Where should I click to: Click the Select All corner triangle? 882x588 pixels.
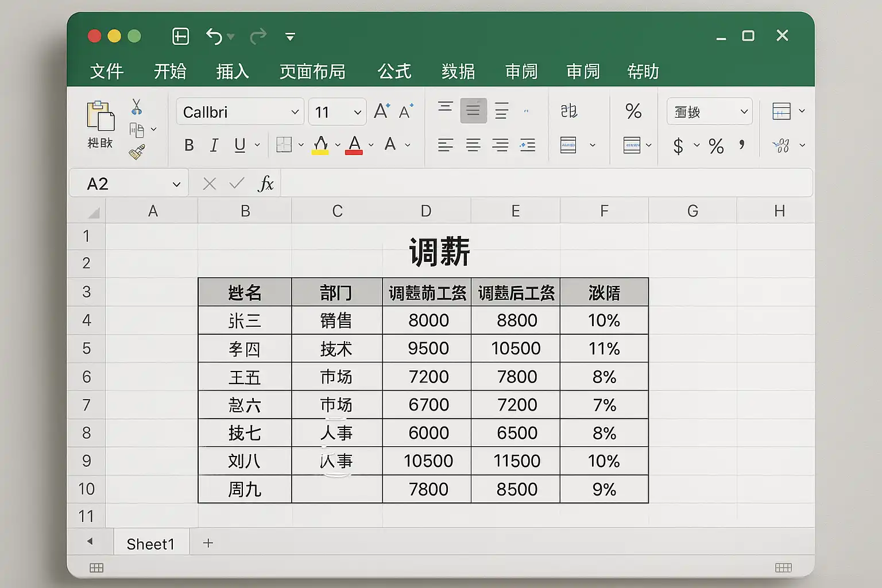coord(93,213)
